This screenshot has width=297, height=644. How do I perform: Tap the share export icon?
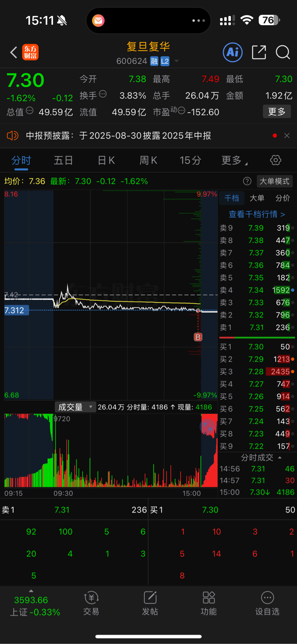pos(259,52)
